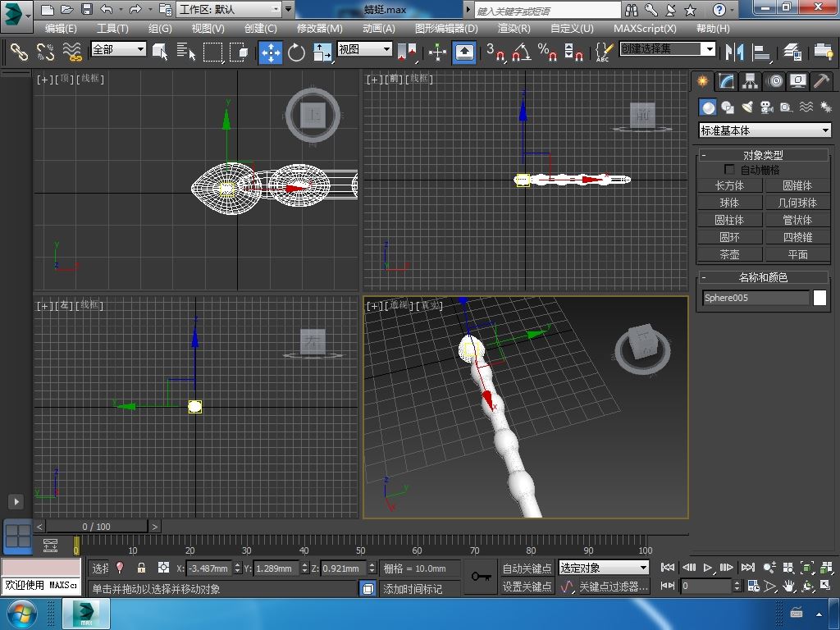Switch to the Modify panel tab
Viewport: 840px width, 630px height.
tap(725, 81)
